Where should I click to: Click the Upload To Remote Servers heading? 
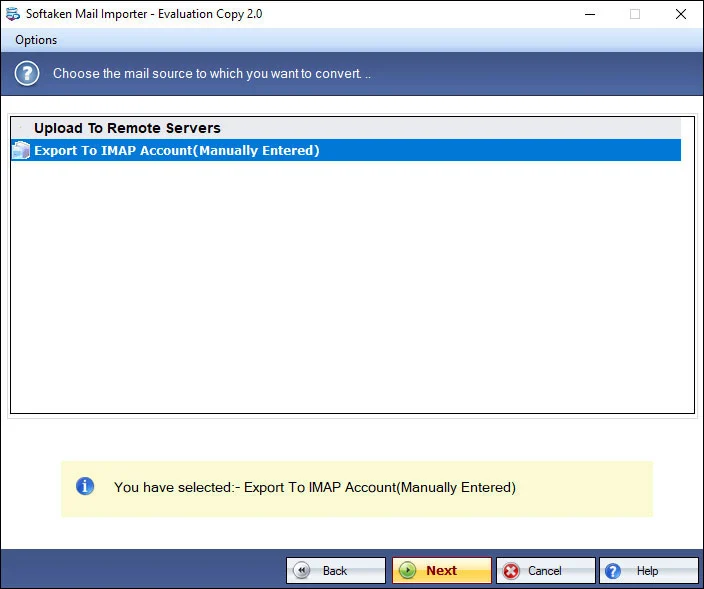pos(127,128)
